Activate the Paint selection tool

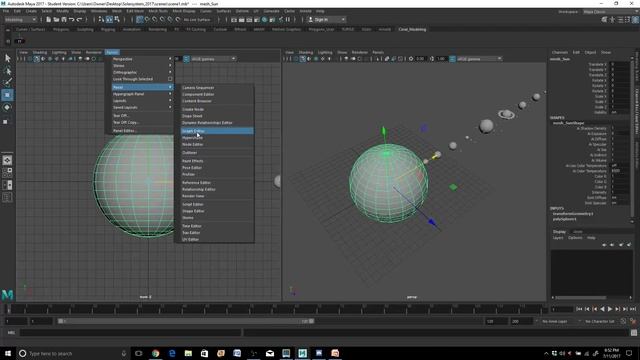(x=7, y=82)
